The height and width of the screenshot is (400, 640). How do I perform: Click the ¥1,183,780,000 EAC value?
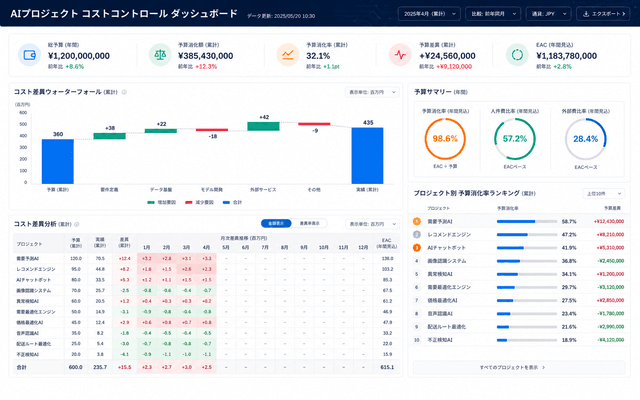[x=567, y=56]
